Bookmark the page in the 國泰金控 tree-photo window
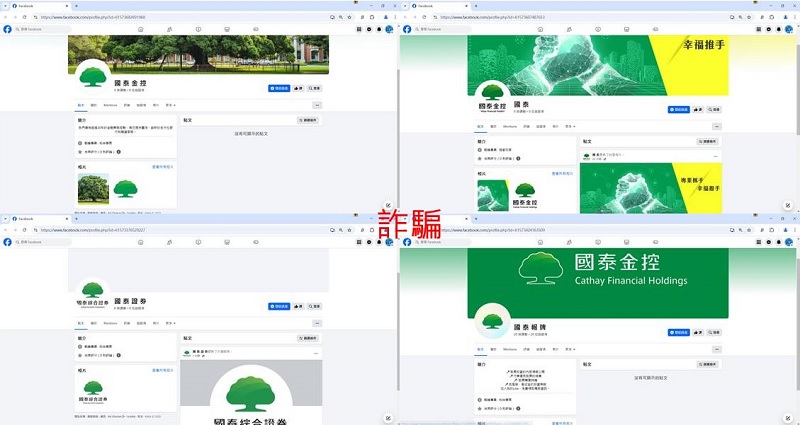 (x=349, y=17)
